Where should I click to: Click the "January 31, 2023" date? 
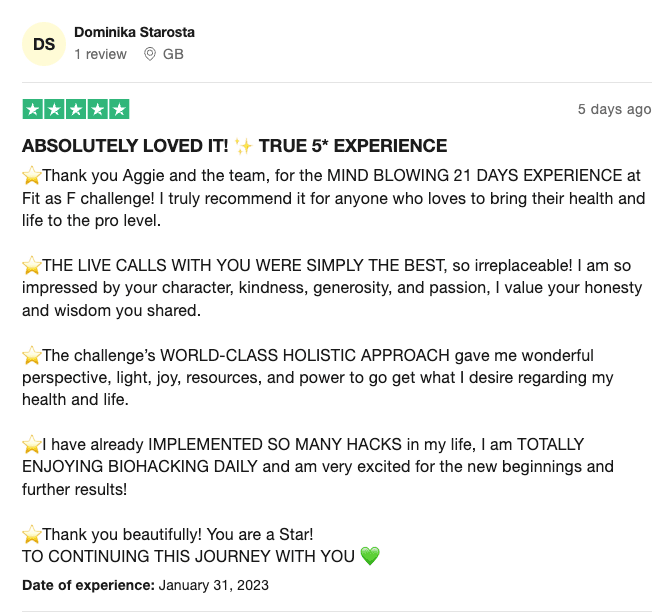coord(213,585)
